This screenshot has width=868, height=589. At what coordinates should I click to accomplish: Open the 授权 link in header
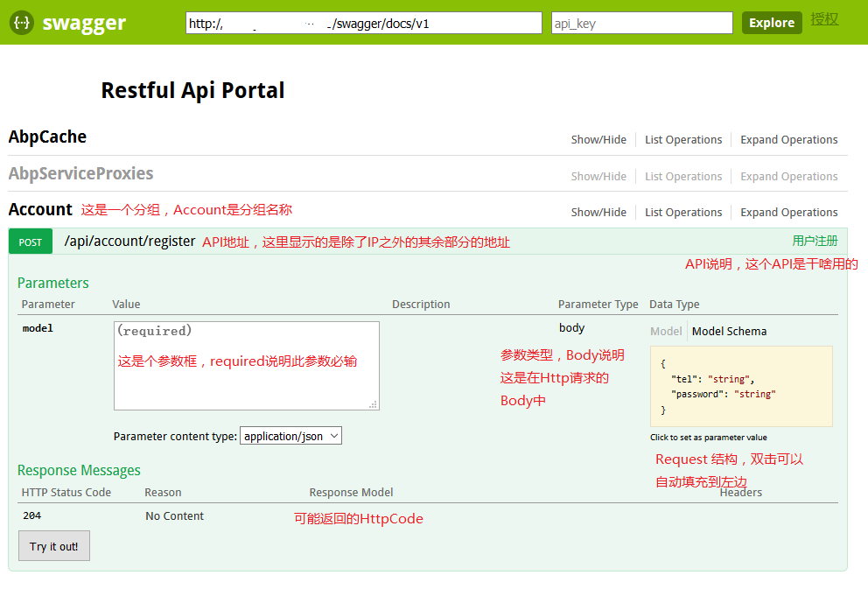pos(825,19)
